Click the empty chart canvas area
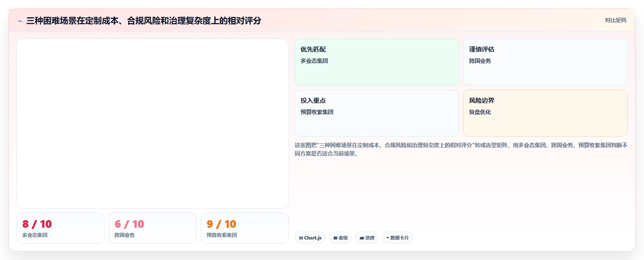644x260 pixels. 152,123
